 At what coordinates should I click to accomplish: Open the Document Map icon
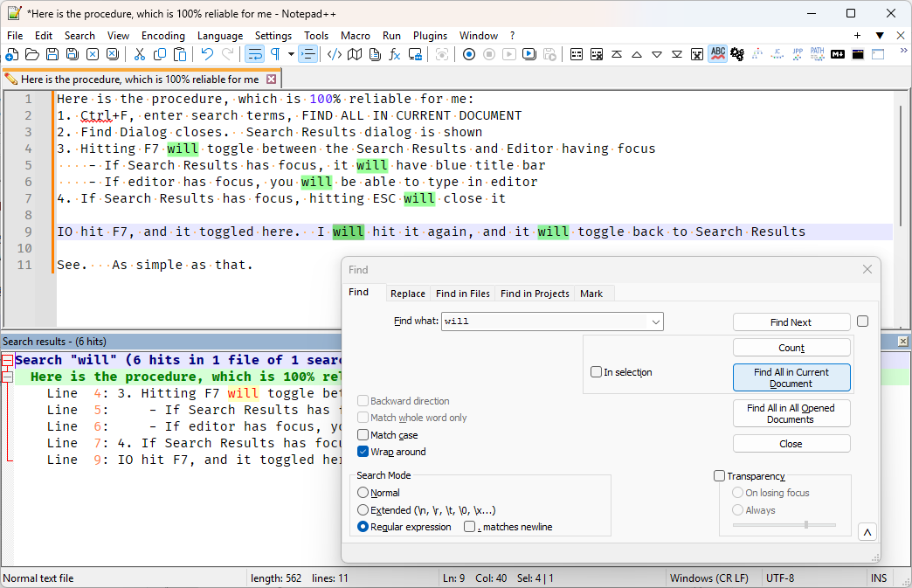coord(355,54)
